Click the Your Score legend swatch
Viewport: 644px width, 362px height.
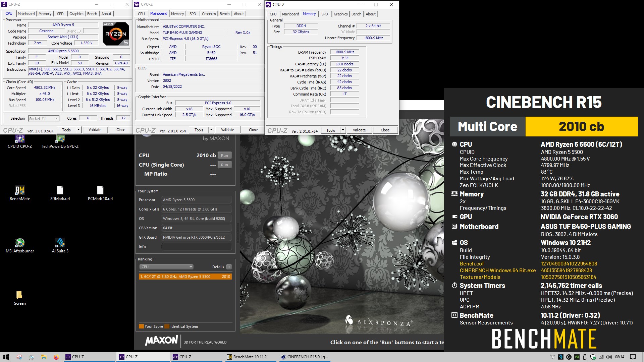pyautogui.click(x=141, y=326)
